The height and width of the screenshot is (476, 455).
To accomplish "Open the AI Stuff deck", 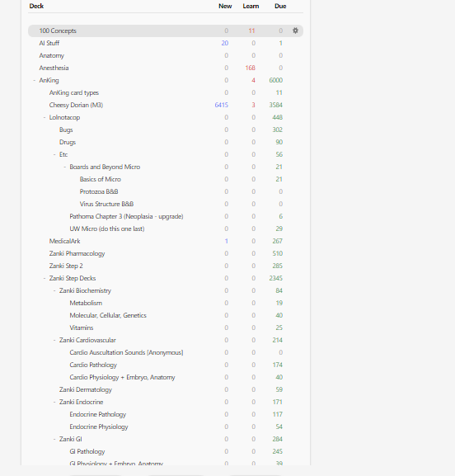I will point(49,43).
